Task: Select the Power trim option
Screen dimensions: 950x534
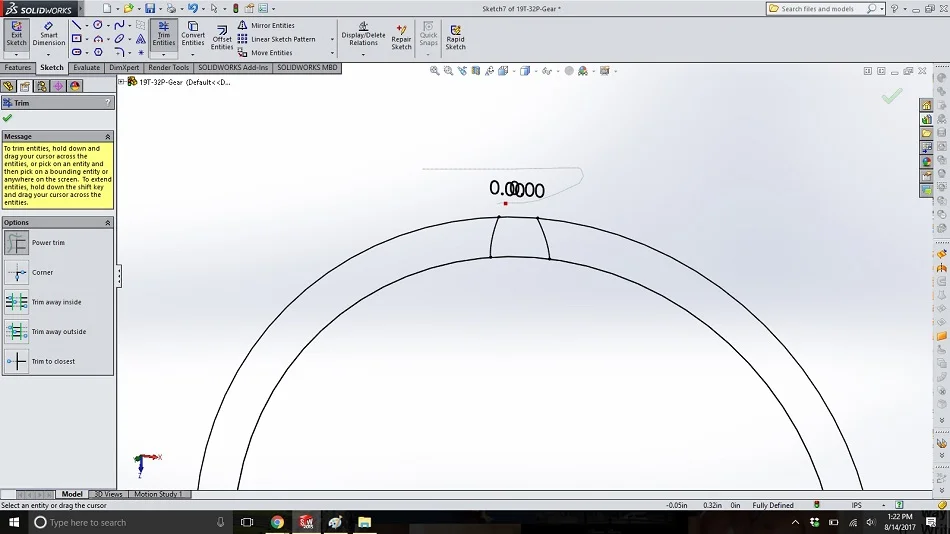Action: [16, 243]
